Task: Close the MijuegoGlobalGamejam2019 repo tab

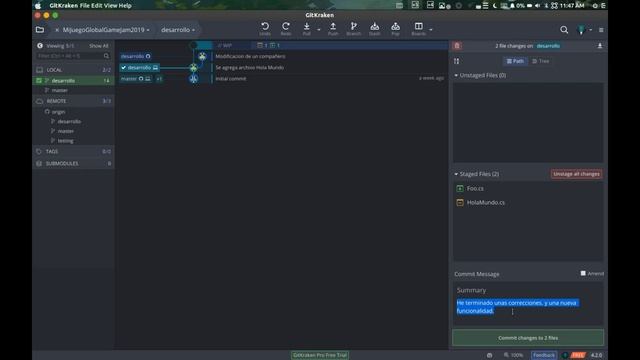Action: click(x=57, y=30)
